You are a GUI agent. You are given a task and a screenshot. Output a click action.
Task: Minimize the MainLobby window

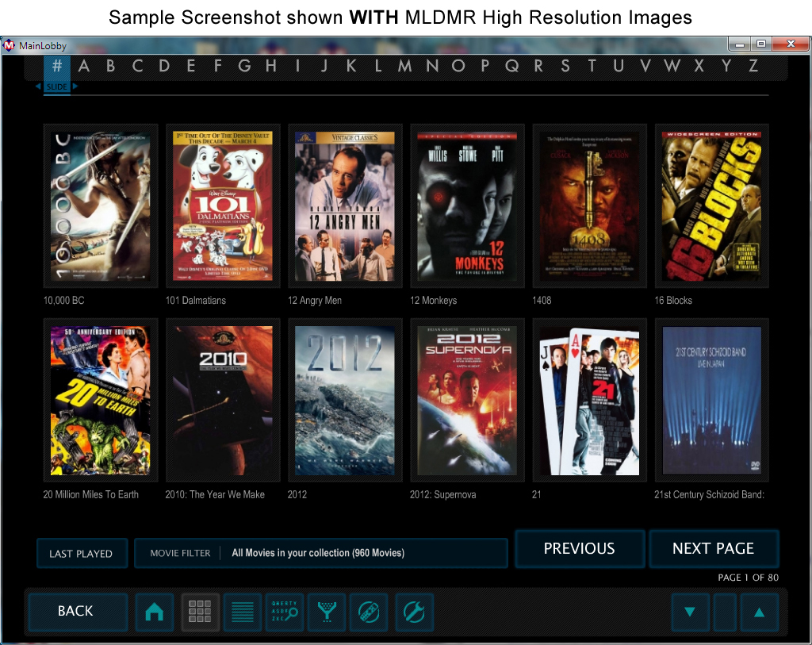click(740, 44)
